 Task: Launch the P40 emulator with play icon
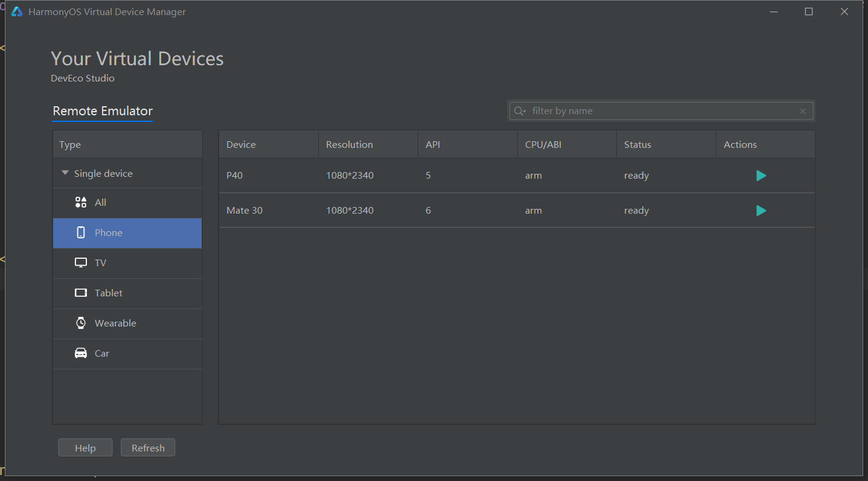pos(761,176)
